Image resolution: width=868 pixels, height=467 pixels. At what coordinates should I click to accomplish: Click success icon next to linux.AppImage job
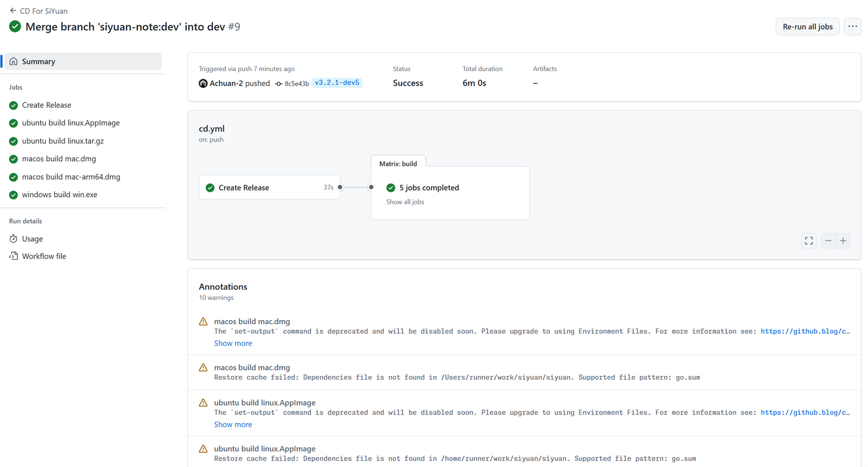[x=13, y=123]
